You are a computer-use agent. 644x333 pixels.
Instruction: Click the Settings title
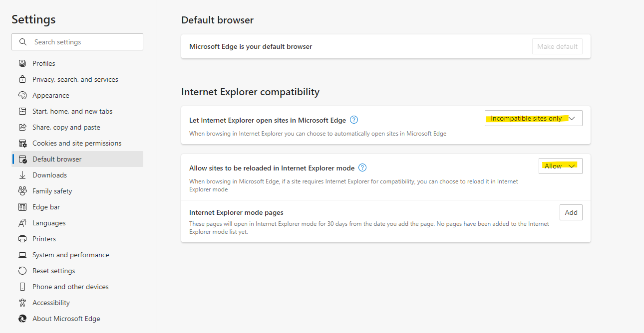[33, 19]
